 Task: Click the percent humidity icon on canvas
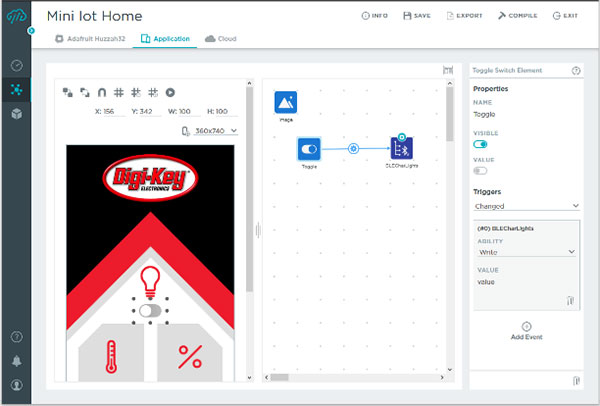[190, 357]
